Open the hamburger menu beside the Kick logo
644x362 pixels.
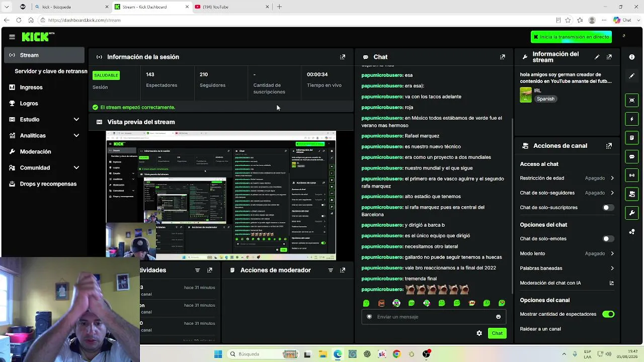click(12, 37)
